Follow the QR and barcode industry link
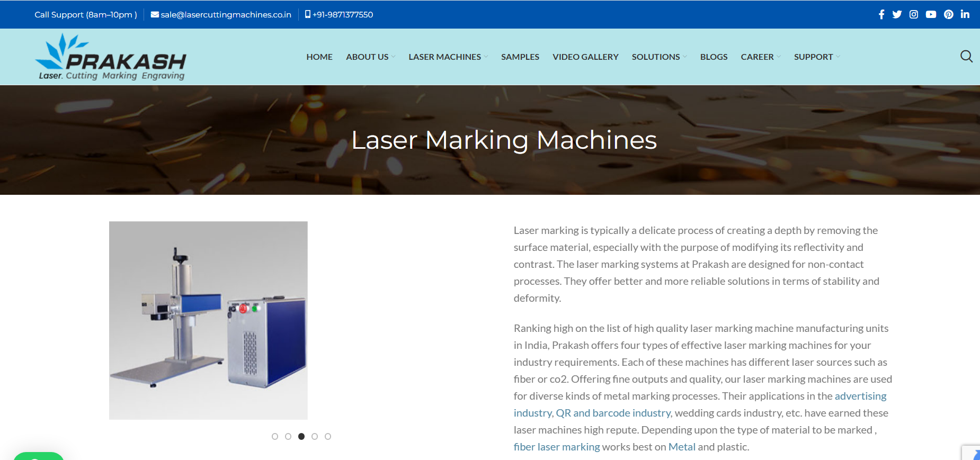The image size is (980, 460). pyautogui.click(x=613, y=413)
